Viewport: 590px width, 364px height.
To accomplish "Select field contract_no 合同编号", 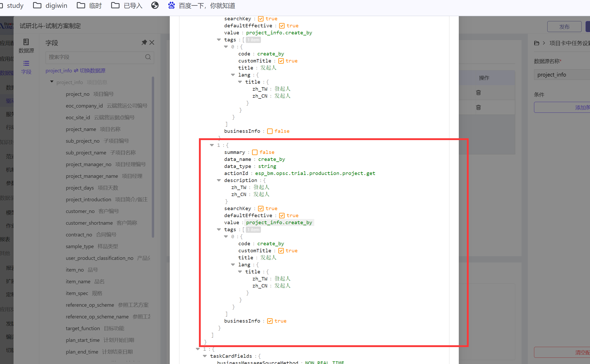I will pyautogui.click(x=91, y=235).
